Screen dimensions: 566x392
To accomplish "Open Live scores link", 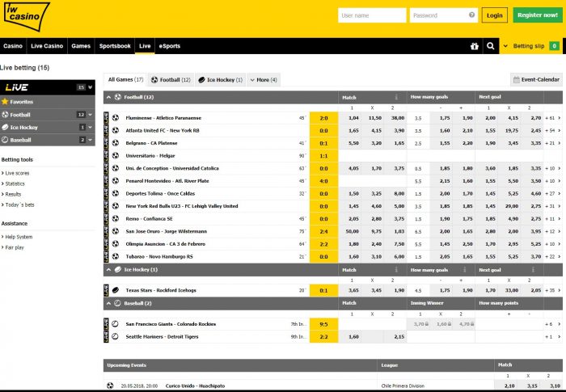I will [17, 173].
